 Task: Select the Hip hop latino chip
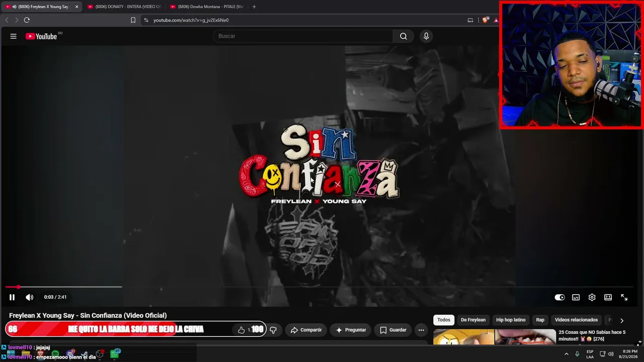point(511,320)
